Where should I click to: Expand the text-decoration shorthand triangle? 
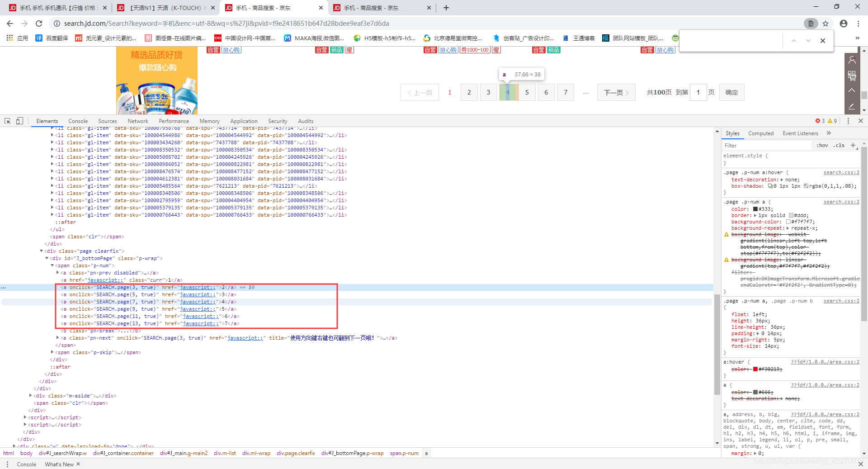(x=782, y=180)
